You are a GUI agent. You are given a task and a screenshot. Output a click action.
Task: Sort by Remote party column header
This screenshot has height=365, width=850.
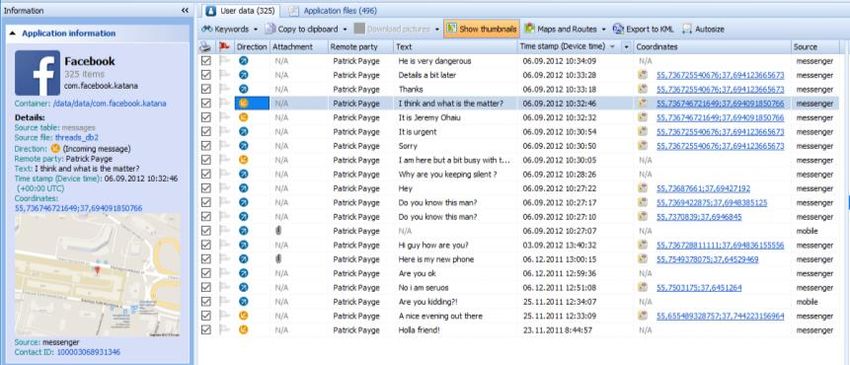coord(360,47)
